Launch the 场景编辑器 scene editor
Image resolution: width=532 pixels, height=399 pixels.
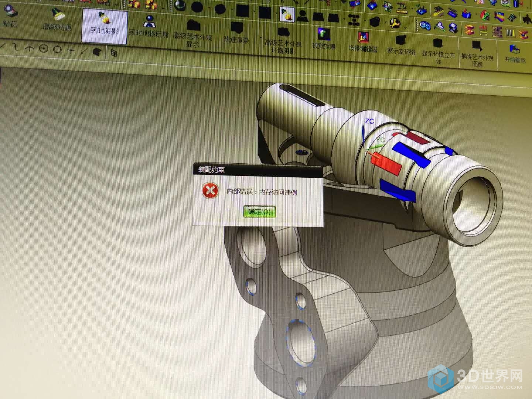(363, 41)
